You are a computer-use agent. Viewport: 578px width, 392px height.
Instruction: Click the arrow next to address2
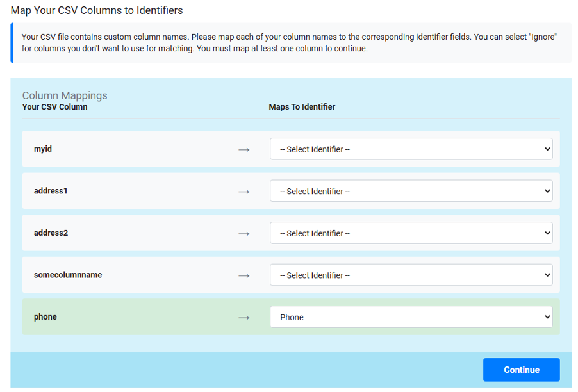[244, 233]
